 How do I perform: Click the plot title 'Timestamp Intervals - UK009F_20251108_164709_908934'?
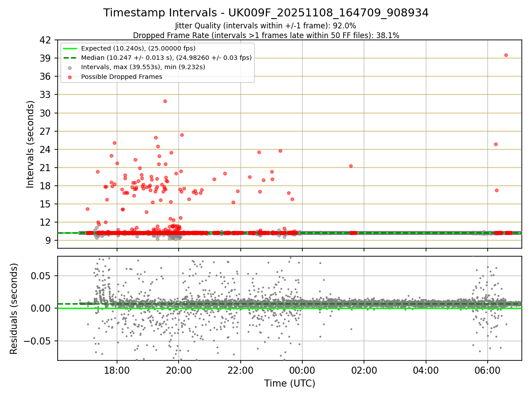tap(266, 13)
